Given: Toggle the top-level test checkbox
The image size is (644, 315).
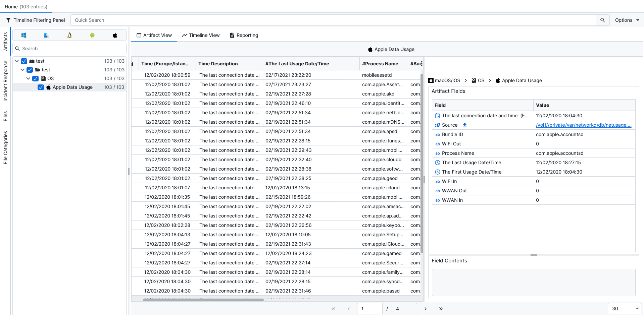Looking at the screenshot, I should (24, 61).
